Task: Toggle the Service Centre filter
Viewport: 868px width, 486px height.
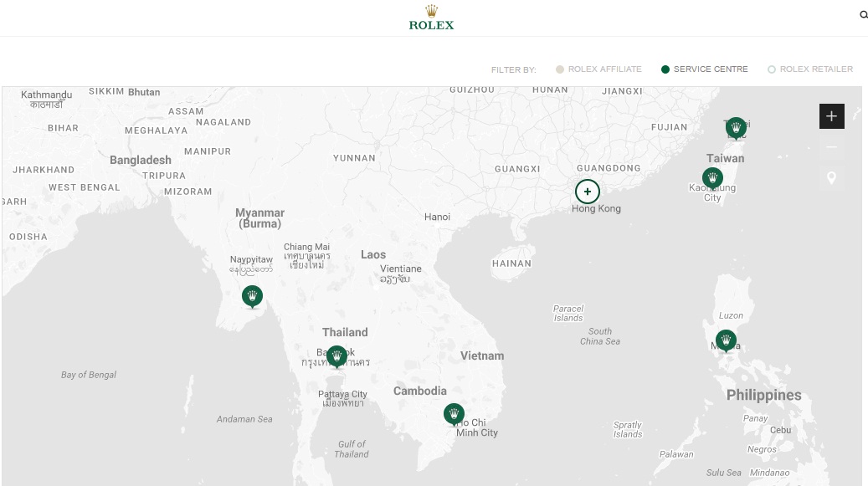Action: tap(704, 69)
